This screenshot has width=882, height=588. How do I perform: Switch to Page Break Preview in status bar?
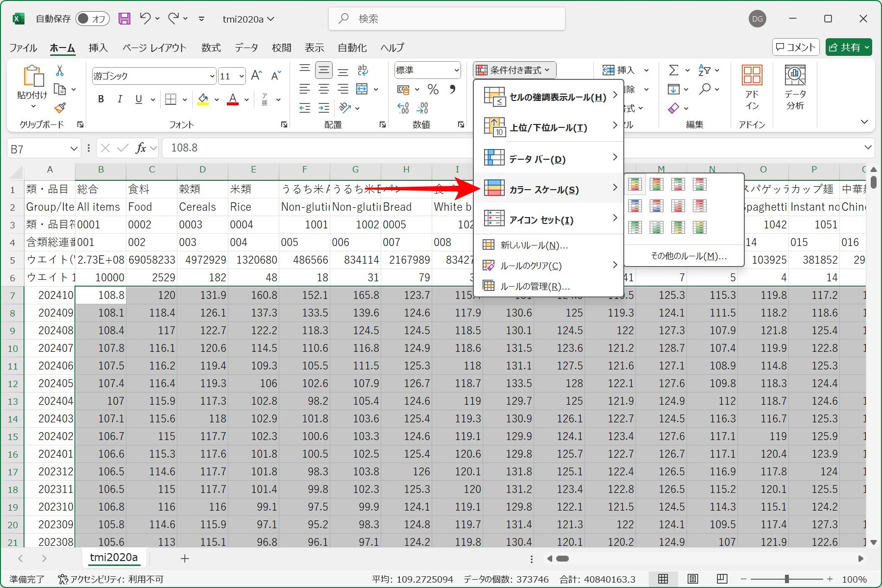tap(722, 579)
